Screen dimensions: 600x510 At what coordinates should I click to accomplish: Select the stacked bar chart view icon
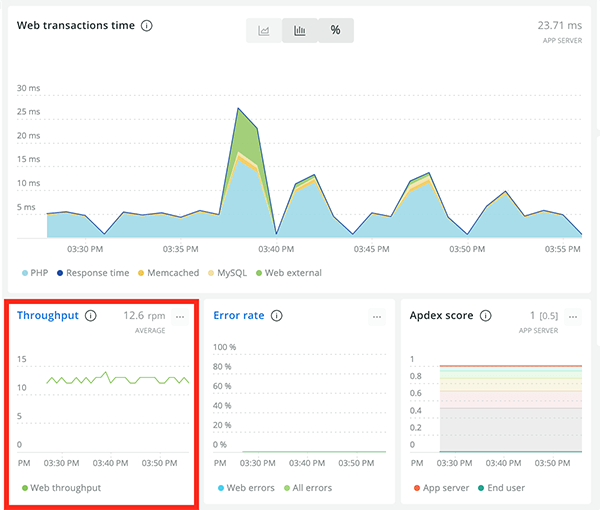299,31
